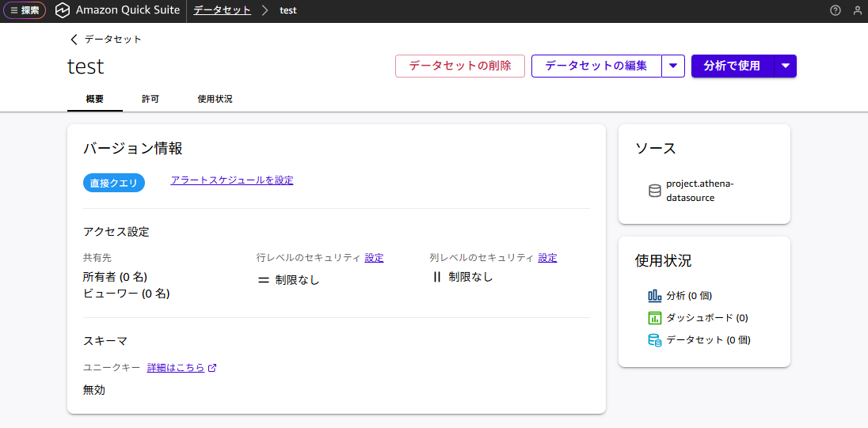Viewport: 868px width, 428px height.
Task: Click the データセット stacked database icon
Action: tap(655, 340)
